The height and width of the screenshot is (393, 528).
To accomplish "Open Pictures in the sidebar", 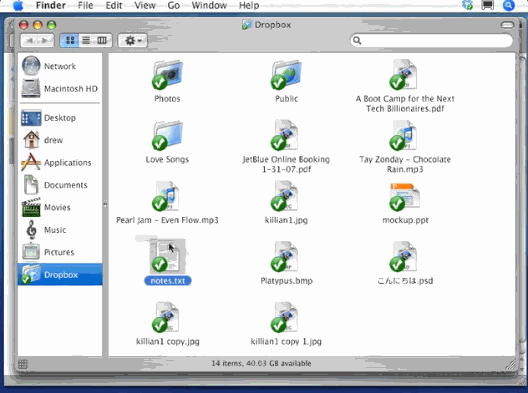I will click(x=60, y=252).
